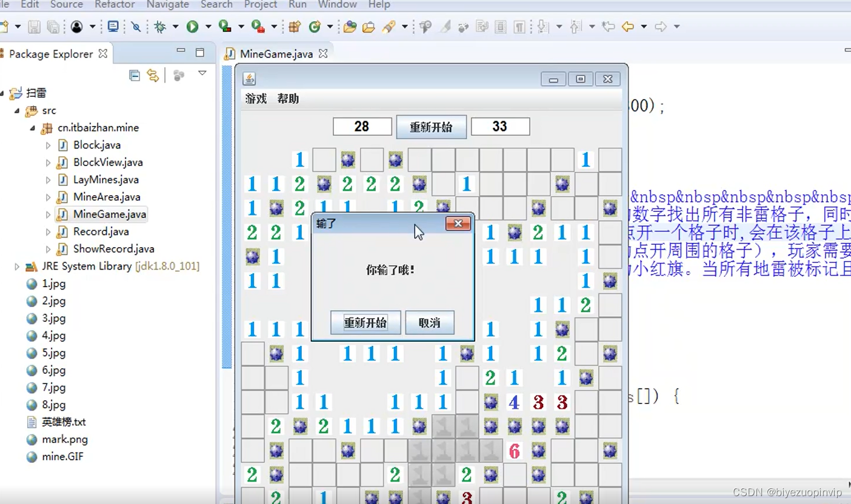Image resolution: width=851 pixels, height=504 pixels.
Task: Collapse the cn.itbaizhan.mine package node
Action: tap(33, 128)
